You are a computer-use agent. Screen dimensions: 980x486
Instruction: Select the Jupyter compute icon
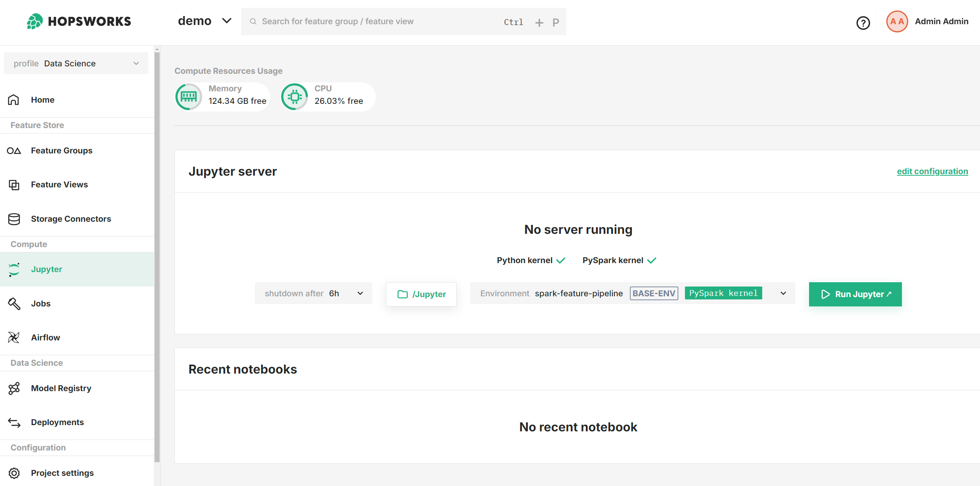pos(14,269)
